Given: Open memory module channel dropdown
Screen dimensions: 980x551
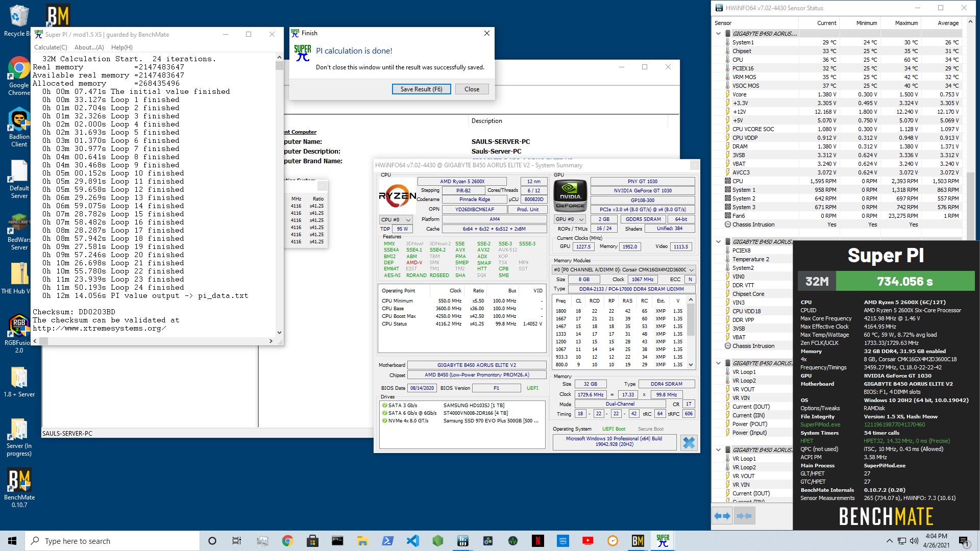Looking at the screenshot, I should [624, 270].
